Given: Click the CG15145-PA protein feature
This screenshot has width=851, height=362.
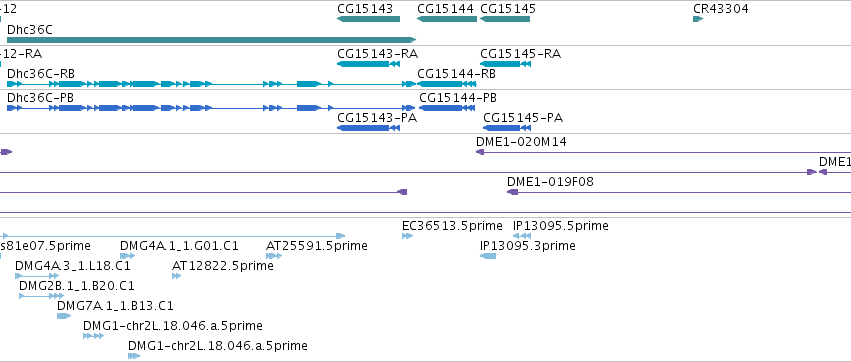Looking at the screenshot, I should [x=506, y=128].
